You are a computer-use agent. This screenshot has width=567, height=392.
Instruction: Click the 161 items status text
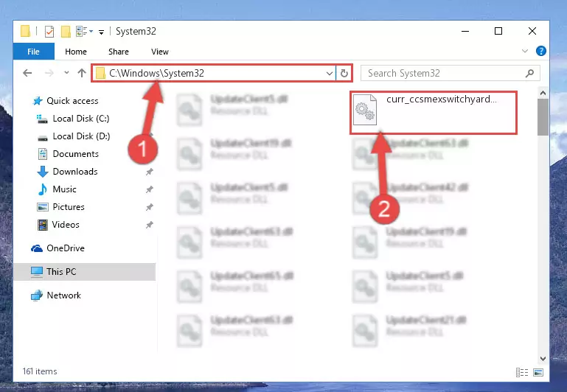(x=40, y=371)
